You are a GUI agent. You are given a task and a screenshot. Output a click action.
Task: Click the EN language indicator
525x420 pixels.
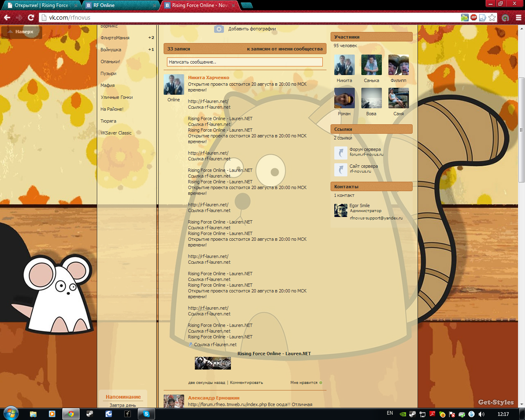coord(390,413)
